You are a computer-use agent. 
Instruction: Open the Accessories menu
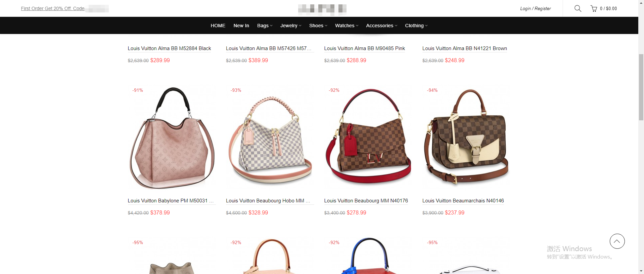click(x=381, y=26)
